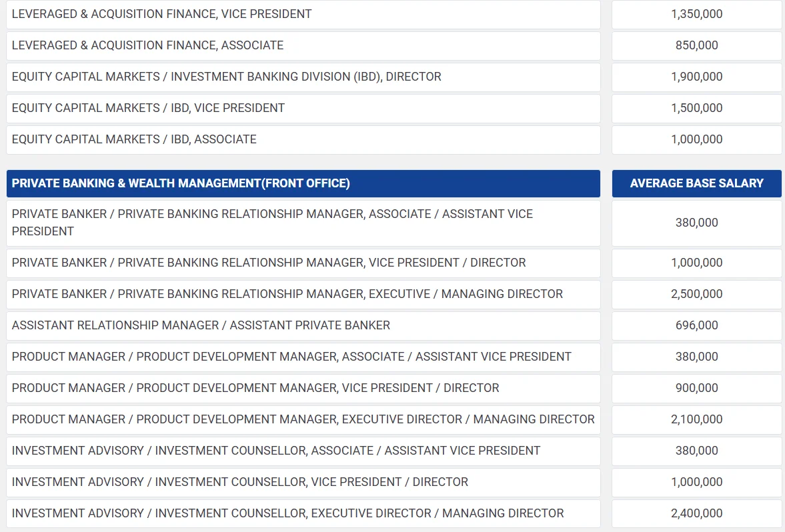This screenshot has height=532, width=785.
Task: Click the 696,000 salary cell
Action: [x=696, y=326]
